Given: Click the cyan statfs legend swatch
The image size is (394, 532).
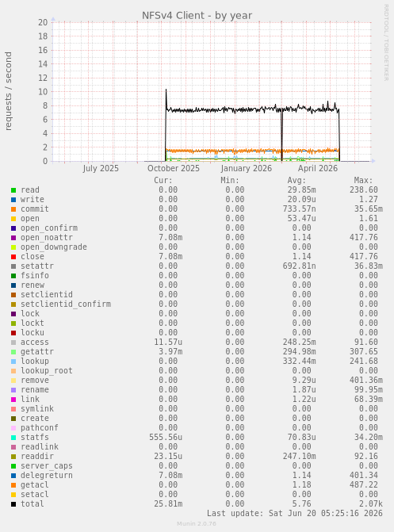Looking at the screenshot, I should pos(13,438).
